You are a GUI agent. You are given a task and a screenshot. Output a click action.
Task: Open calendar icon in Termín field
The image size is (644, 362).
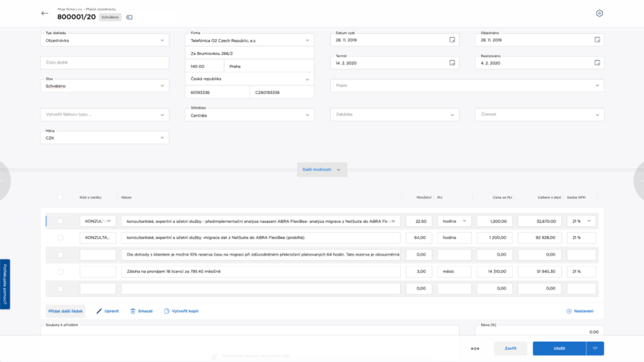452,63
